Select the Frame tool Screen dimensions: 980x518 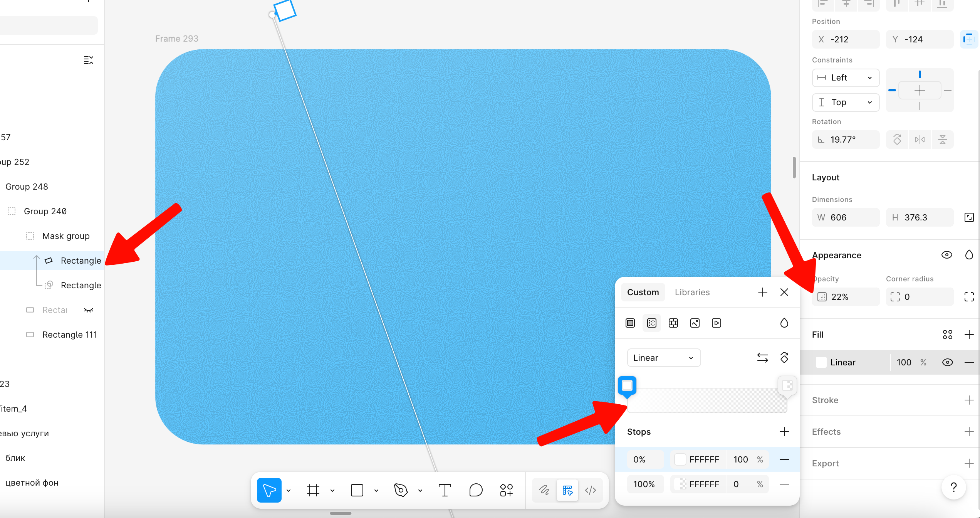coord(313,490)
